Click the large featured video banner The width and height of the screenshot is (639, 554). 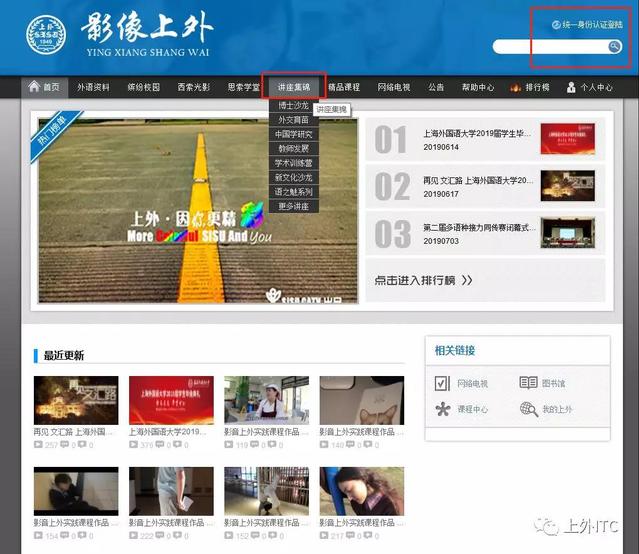198,211
